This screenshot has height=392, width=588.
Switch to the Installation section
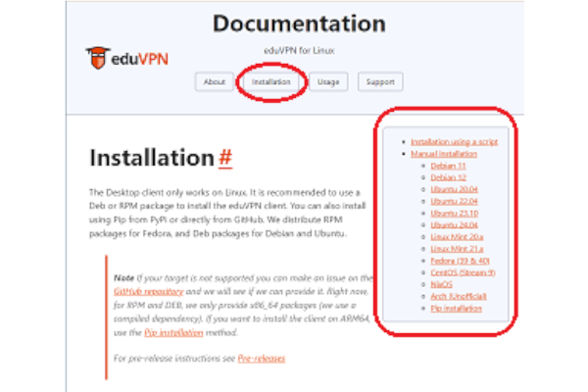[x=271, y=82]
